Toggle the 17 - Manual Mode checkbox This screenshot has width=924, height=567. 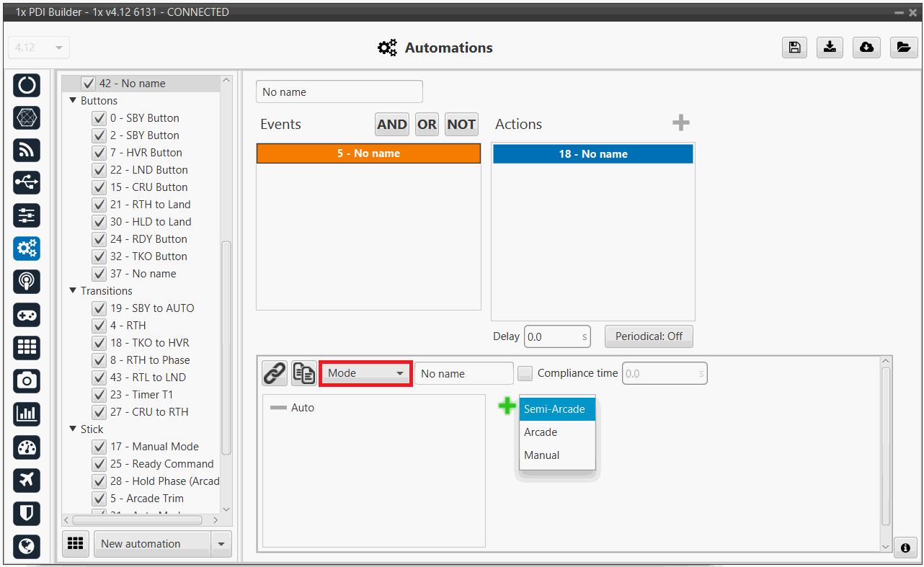point(99,447)
